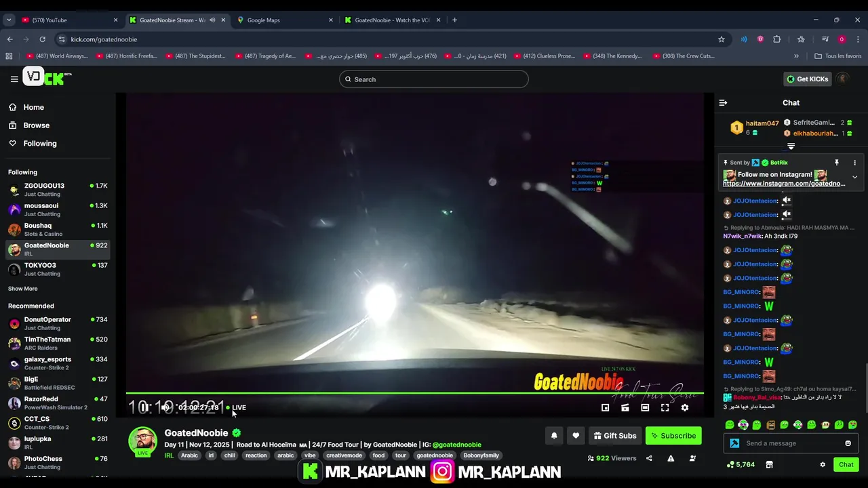Subscribe to GoatedNoobie channel
868x488 pixels.
pos(673,436)
